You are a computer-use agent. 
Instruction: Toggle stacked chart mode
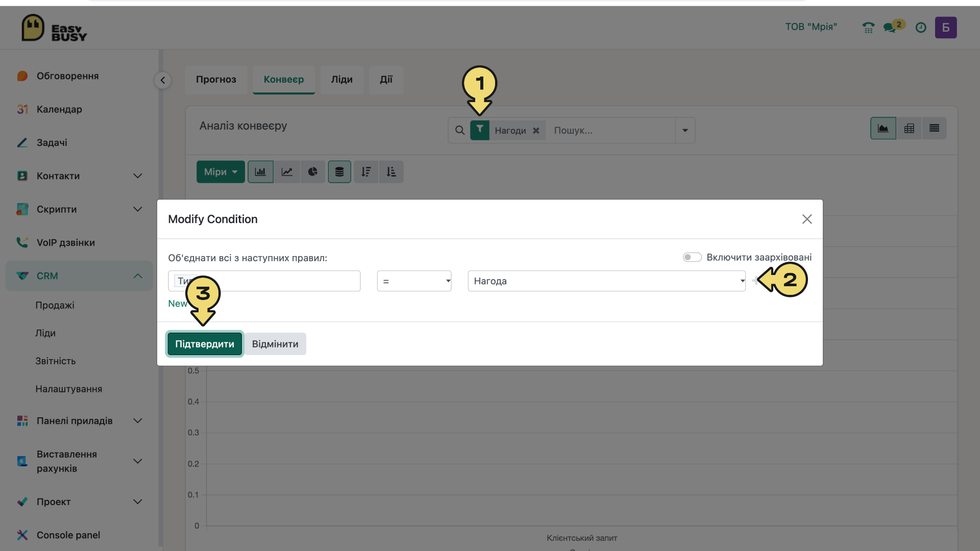click(339, 172)
